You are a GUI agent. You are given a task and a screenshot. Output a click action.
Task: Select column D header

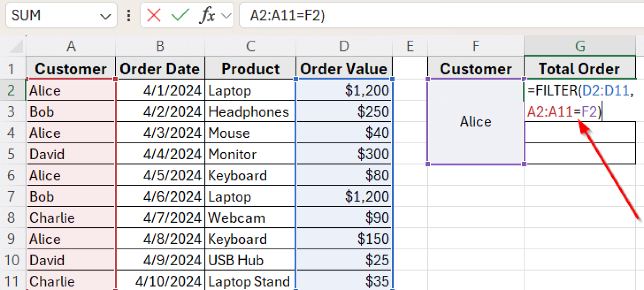pos(344,45)
